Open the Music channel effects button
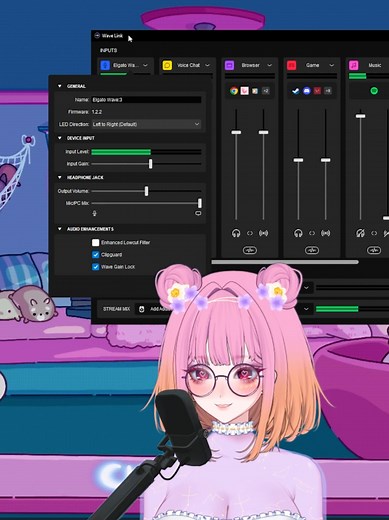389x520 pixels. click(374, 250)
